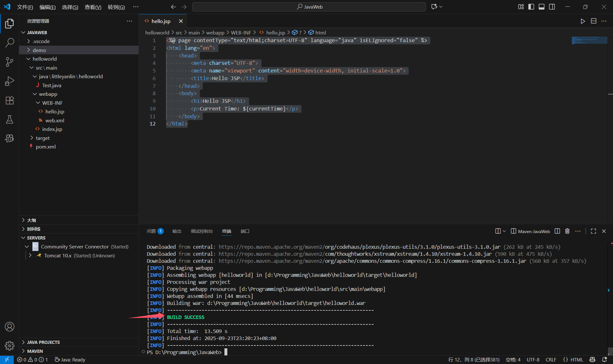The width and height of the screenshot is (613, 364).
Task: Toggle the bottom panel layout
Action: tap(541, 7)
